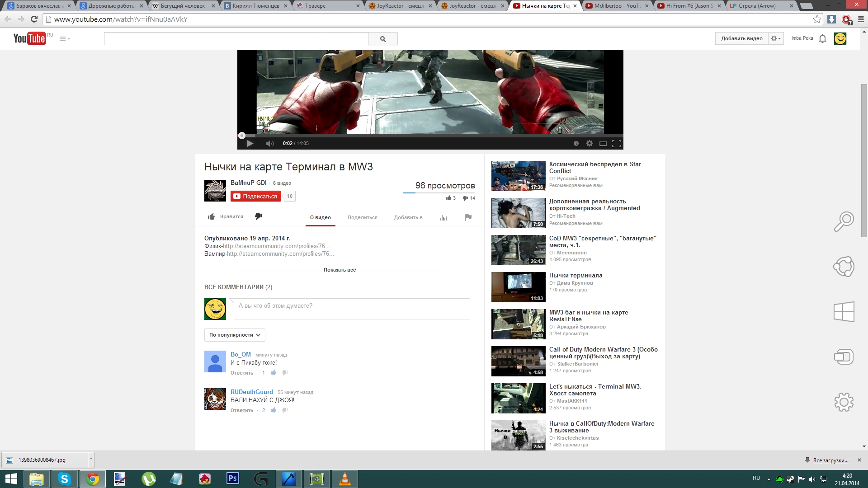Like the video with Нравится thumbs up
Image resolution: width=868 pixels, height=488 pixels.
[x=225, y=216]
